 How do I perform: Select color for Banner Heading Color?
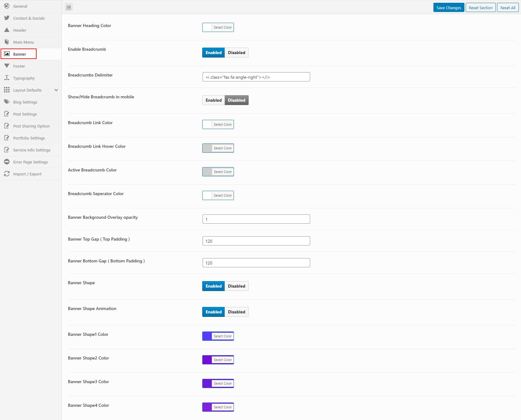coord(218,27)
